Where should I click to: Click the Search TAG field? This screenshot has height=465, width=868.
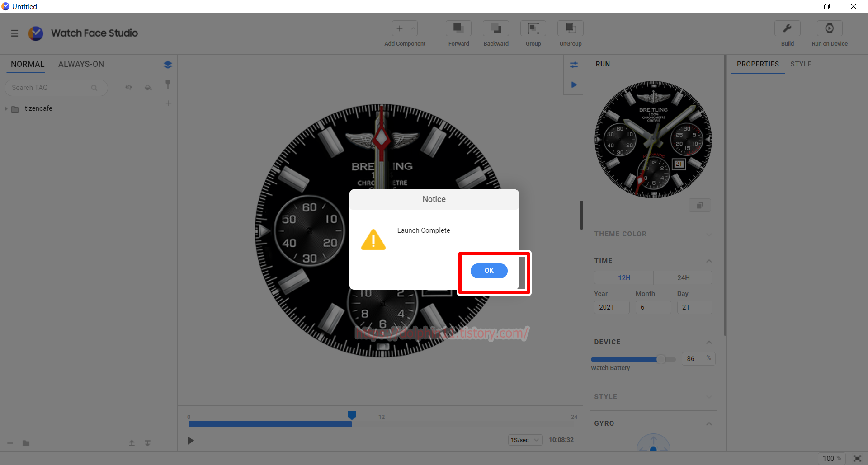coord(56,88)
